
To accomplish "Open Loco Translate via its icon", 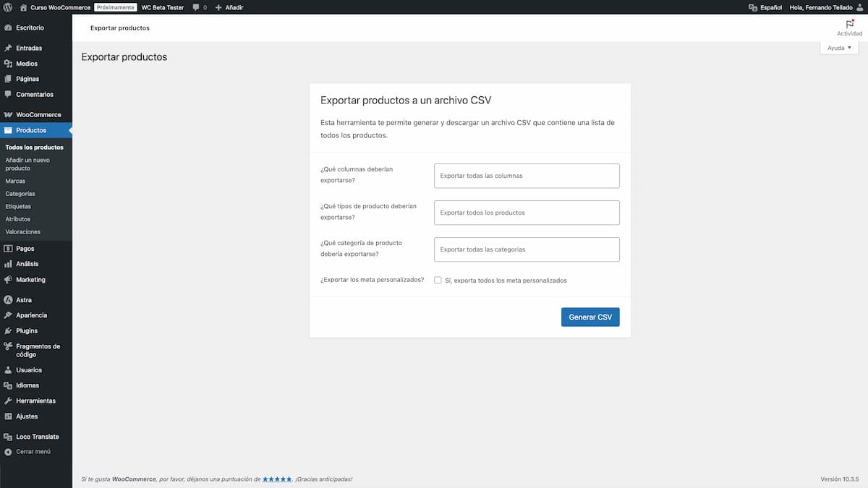I will pos(7,436).
